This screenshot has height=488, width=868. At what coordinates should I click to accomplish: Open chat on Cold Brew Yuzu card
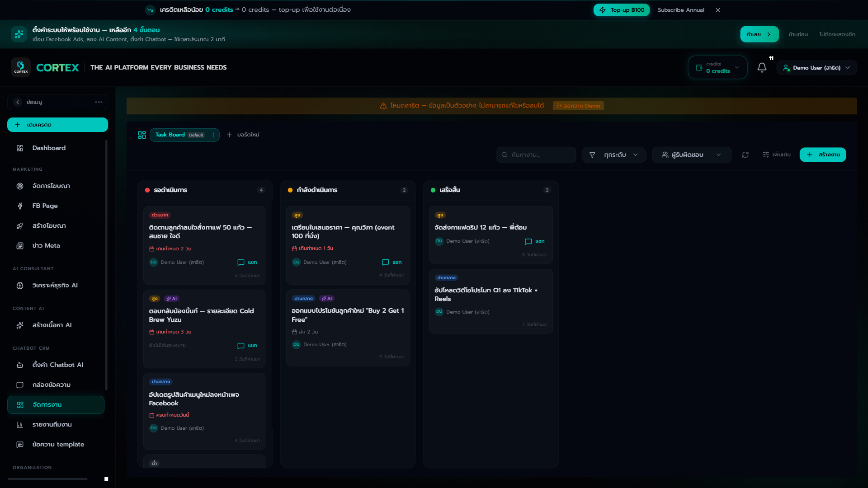coord(247,346)
